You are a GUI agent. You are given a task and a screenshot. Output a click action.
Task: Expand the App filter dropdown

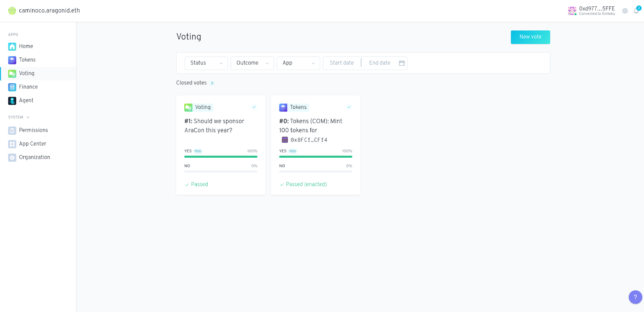(298, 63)
